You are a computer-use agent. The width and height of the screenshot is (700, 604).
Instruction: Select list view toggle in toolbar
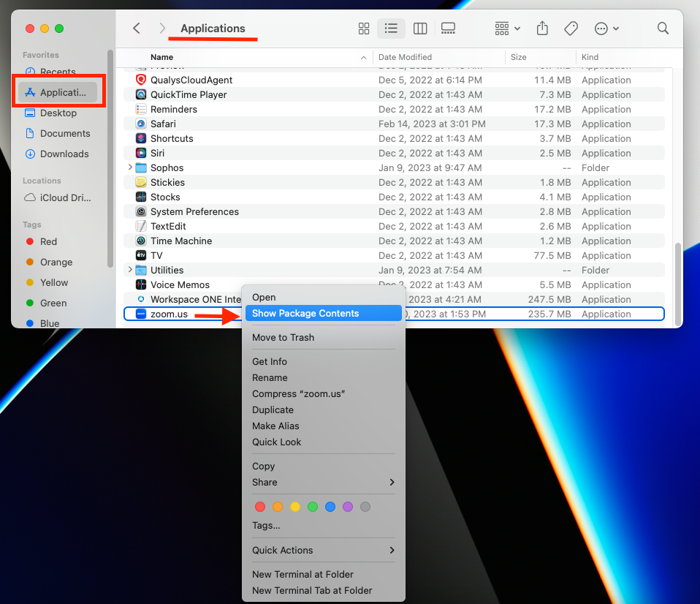(x=392, y=29)
